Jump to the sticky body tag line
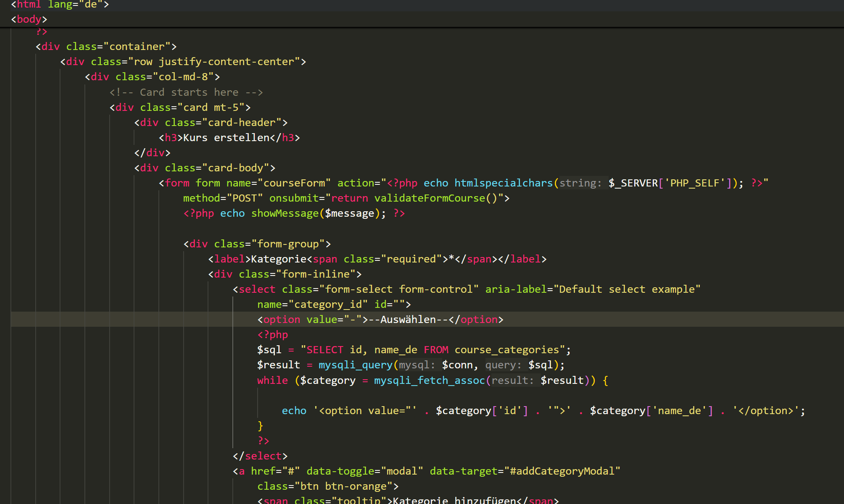The width and height of the screenshot is (844, 504). point(29,19)
